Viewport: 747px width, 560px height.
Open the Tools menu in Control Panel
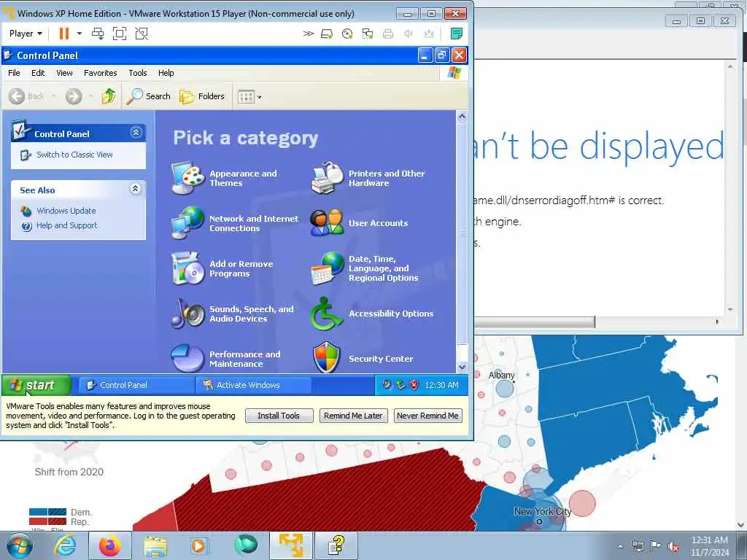coord(138,73)
